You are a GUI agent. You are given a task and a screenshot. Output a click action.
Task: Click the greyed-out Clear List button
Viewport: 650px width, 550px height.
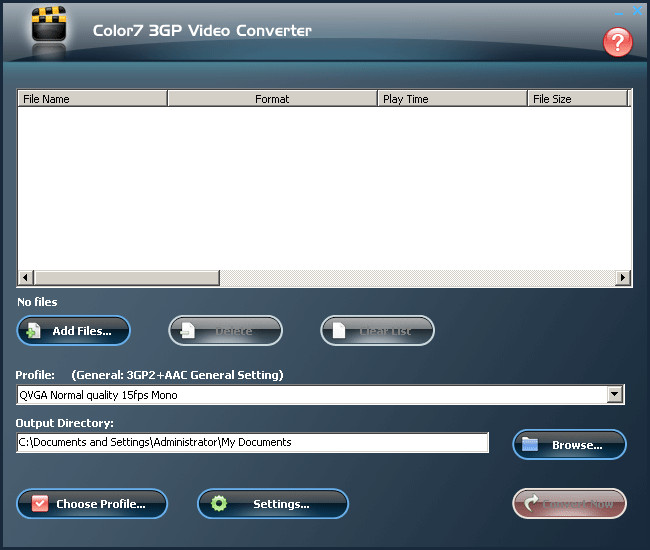pos(377,331)
